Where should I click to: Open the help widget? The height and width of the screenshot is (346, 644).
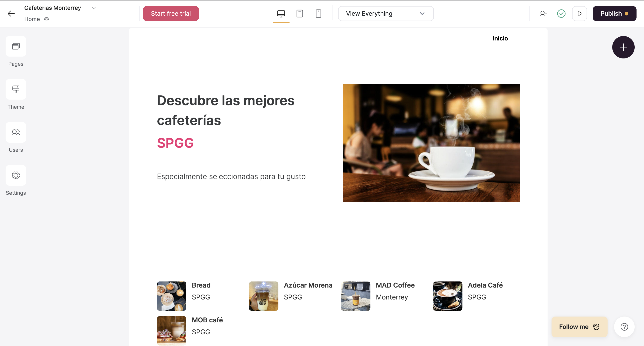click(x=624, y=326)
